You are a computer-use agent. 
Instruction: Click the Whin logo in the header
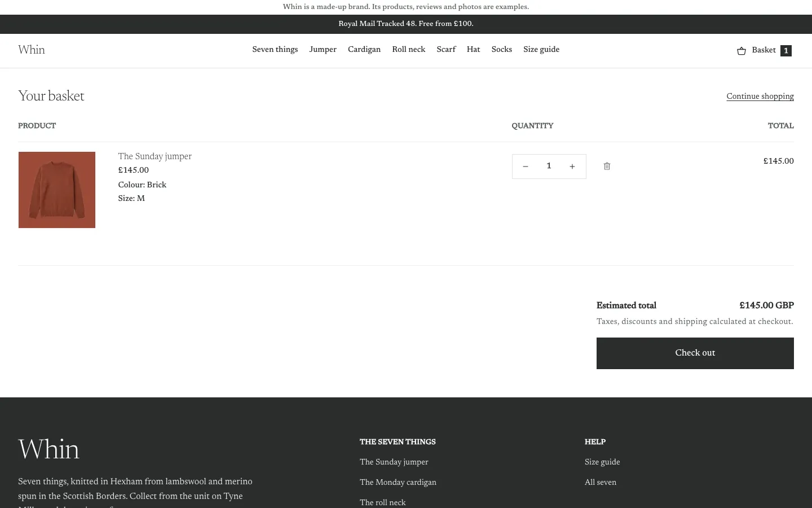(x=32, y=50)
